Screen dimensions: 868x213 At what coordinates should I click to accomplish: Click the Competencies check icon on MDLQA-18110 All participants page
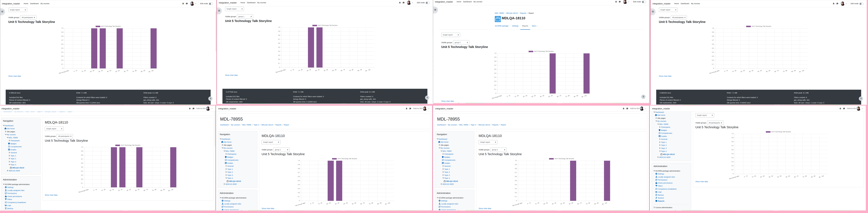click(9, 147)
